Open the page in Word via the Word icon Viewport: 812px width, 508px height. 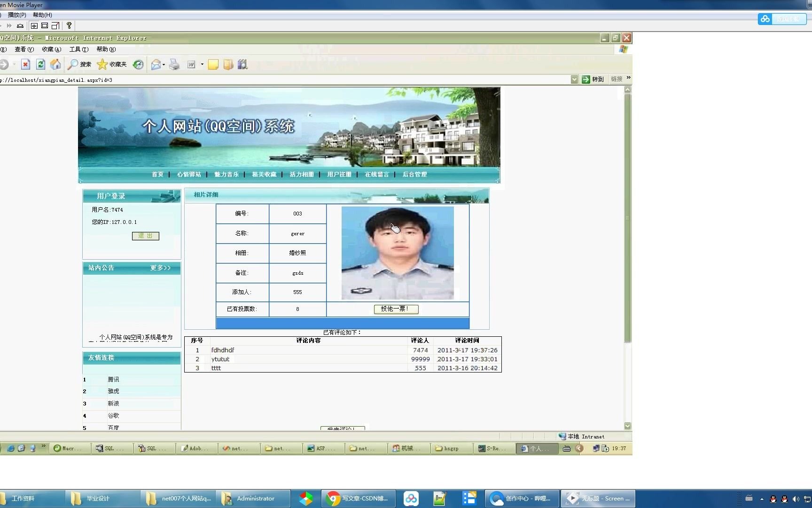192,64
